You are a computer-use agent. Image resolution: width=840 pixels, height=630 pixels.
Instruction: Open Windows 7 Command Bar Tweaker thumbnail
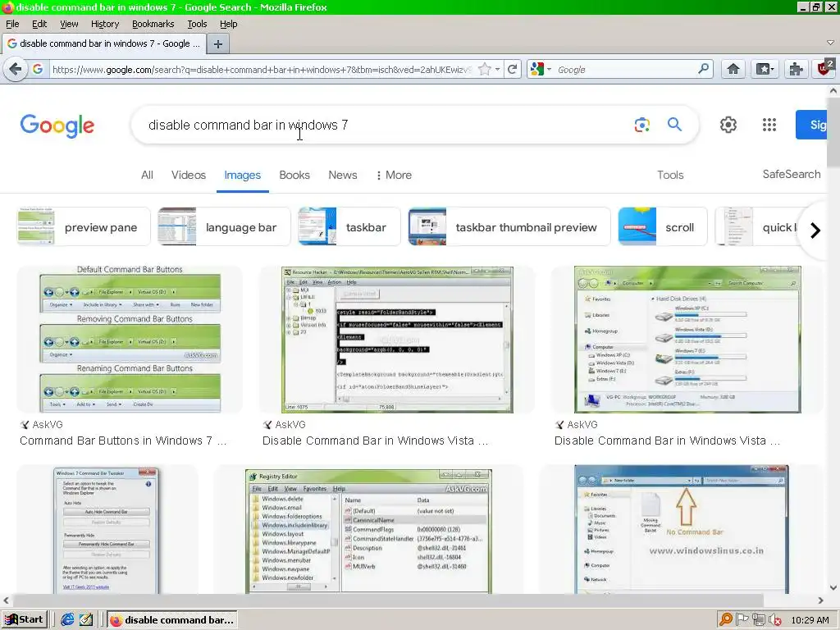tap(107, 531)
